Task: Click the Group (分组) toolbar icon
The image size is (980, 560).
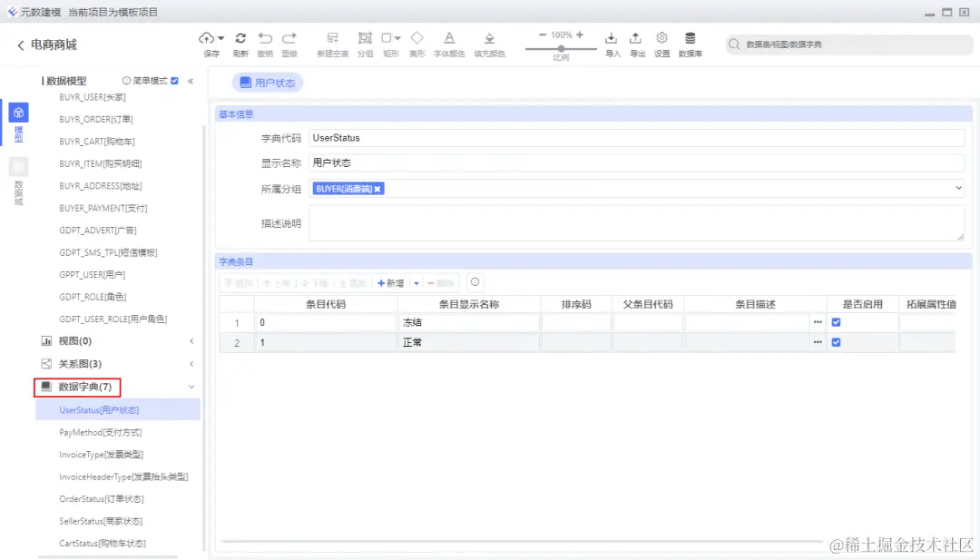Action: [365, 38]
